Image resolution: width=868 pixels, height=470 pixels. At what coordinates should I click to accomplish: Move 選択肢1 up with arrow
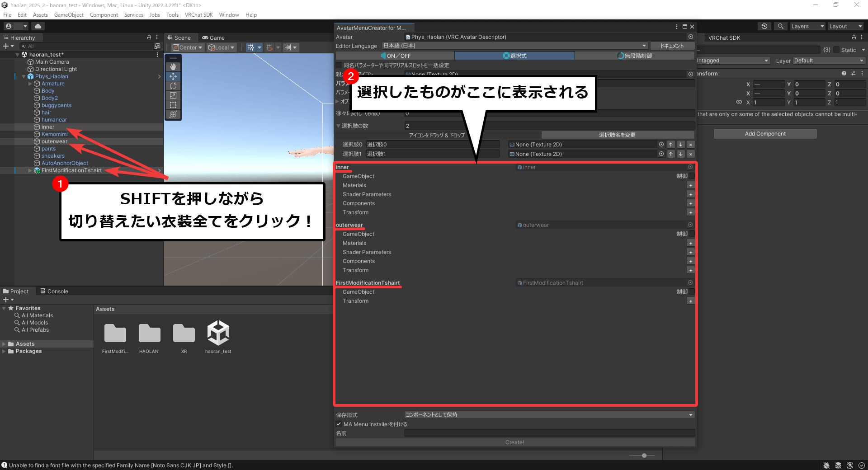click(x=671, y=154)
